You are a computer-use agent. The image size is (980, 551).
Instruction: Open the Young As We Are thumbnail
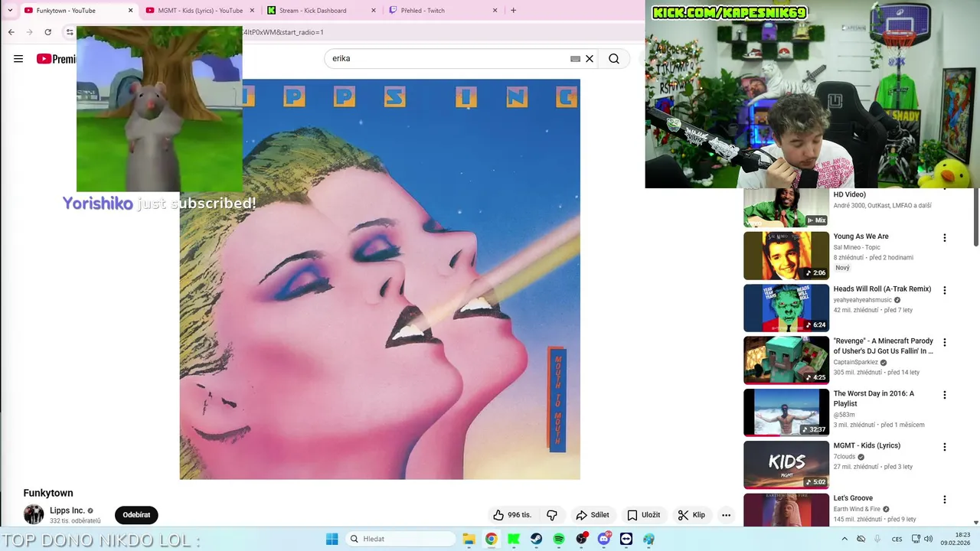click(786, 256)
